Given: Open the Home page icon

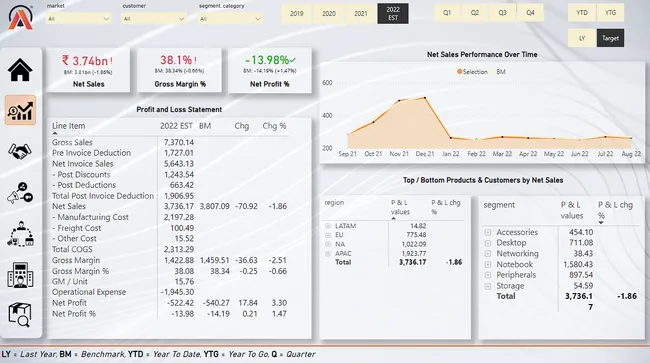Looking at the screenshot, I should pos(20,70).
